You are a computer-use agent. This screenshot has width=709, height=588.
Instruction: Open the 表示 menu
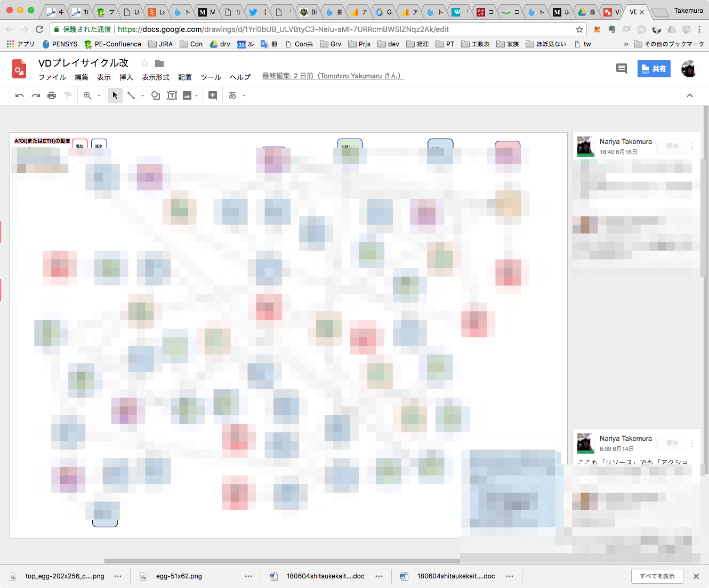[104, 77]
